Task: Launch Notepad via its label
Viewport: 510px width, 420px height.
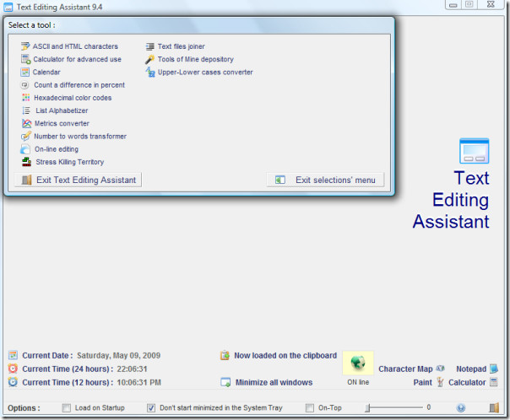Action: (471, 369)
